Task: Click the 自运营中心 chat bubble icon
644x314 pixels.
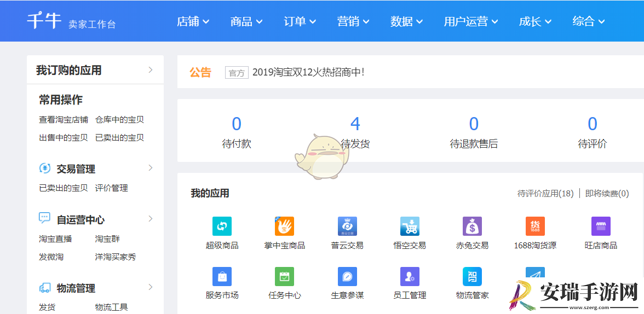Action: coord(45,218)
